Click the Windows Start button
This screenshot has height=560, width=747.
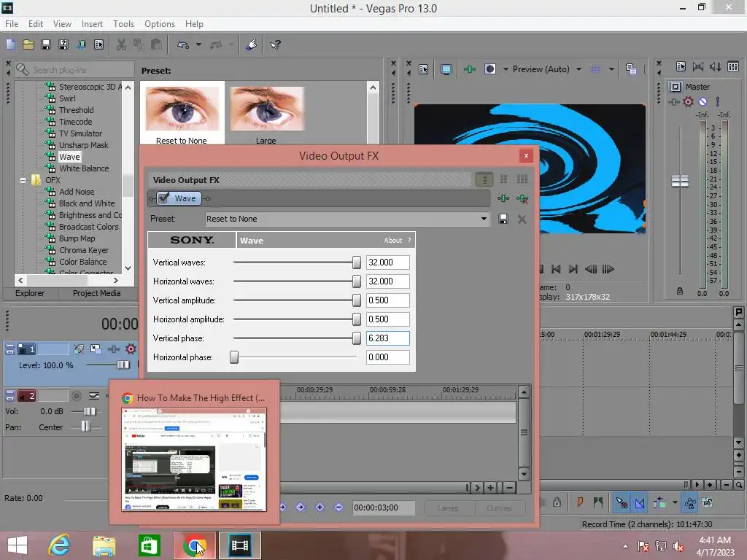pos(18,545)
